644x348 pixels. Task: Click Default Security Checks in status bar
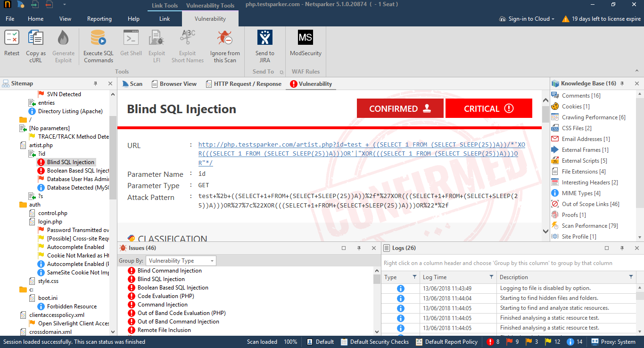(x=375, y=342)
